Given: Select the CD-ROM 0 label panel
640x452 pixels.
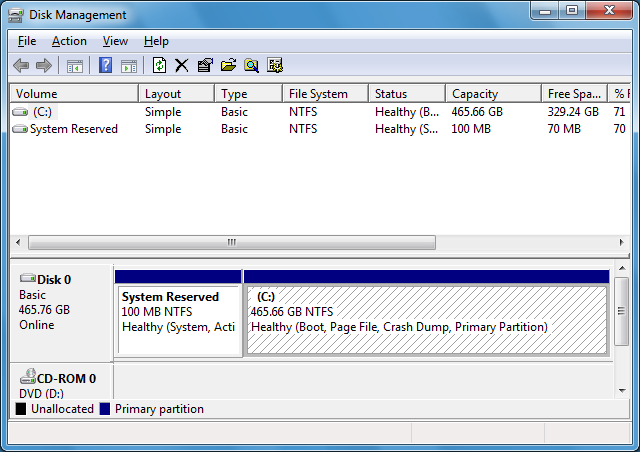Looking at the screenshot, I should pos(61,381).
